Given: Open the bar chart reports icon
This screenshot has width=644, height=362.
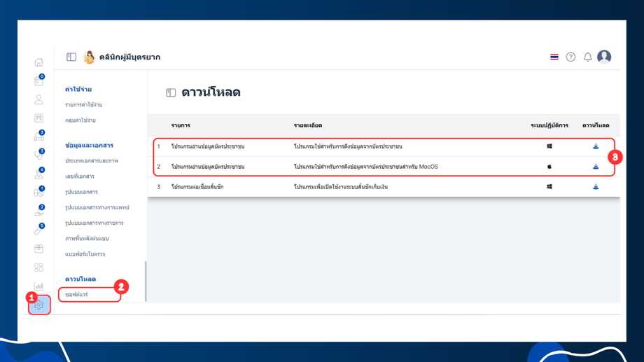Looking at the screenshot, I should tap(38, 286).
